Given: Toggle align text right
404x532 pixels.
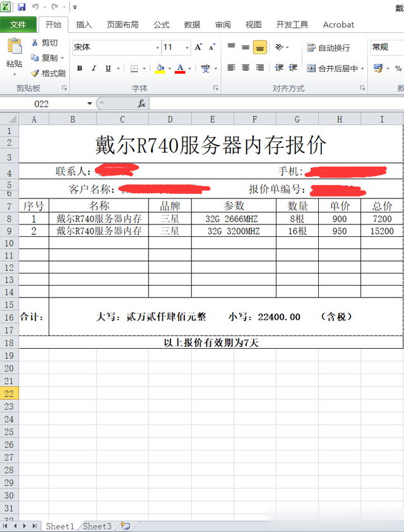Looking at the screenshot, I should click(260, 68).
